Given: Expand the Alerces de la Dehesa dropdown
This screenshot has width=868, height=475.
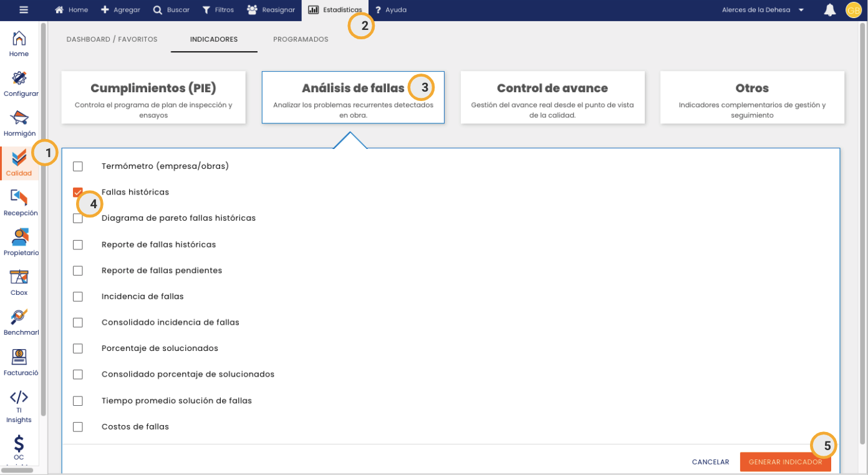Looking at the screenshot, I should coord(763,10).
